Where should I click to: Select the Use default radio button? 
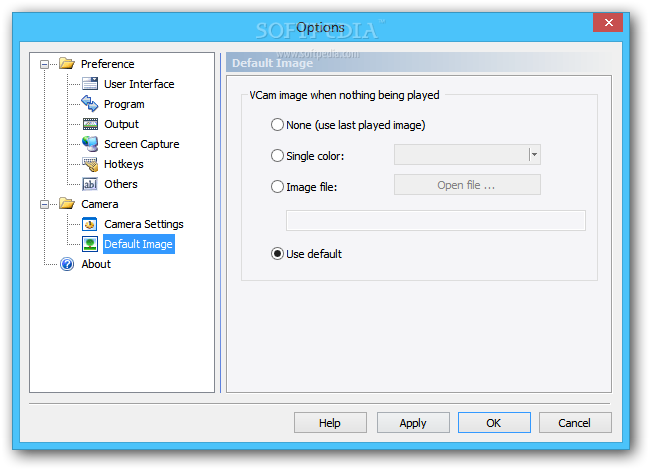(x=277, y=254)
